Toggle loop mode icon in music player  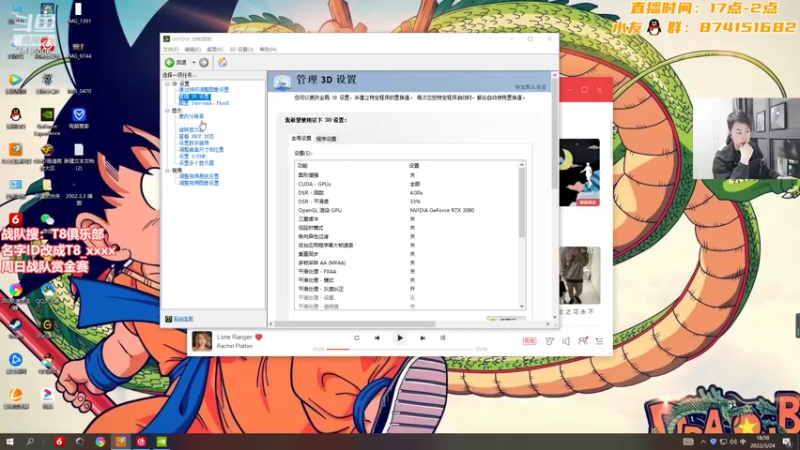pos(357,338)
